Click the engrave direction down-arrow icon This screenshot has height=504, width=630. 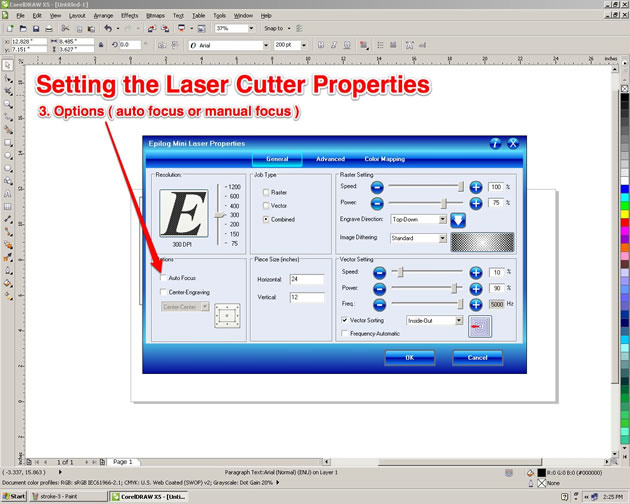point(458,220)
